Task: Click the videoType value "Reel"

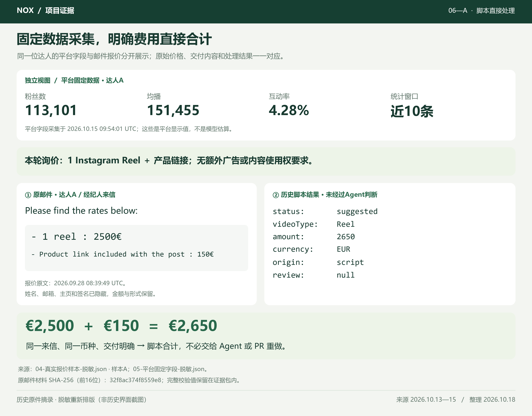Action: point(346,224)
